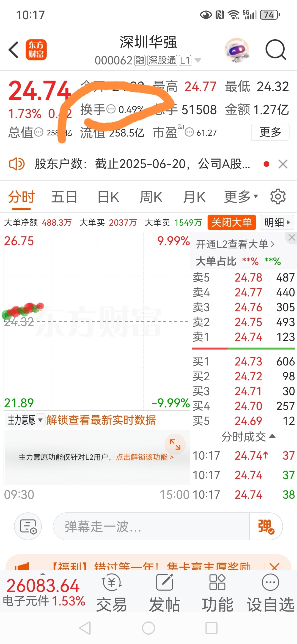Expand the 明细 details button
Image resolution: width=297 pixels, height=644 pixels.
pos(277,222)
